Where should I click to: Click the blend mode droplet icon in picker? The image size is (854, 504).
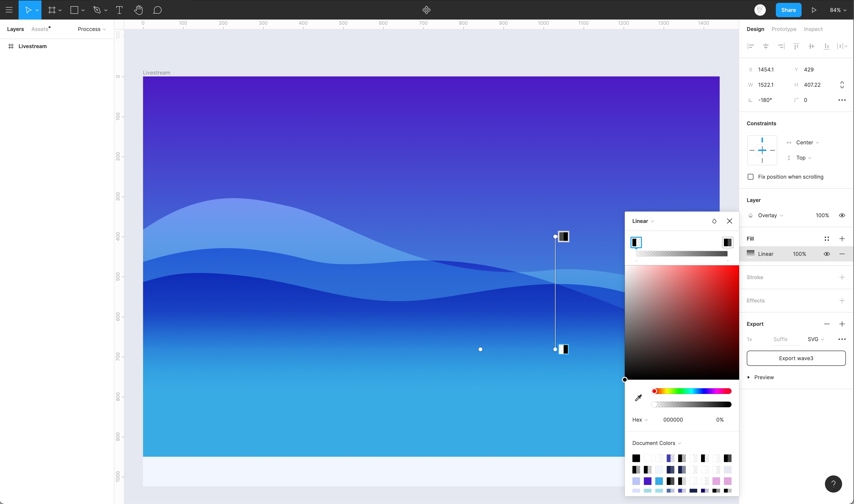pyautogui.click(x=714, y=221)
